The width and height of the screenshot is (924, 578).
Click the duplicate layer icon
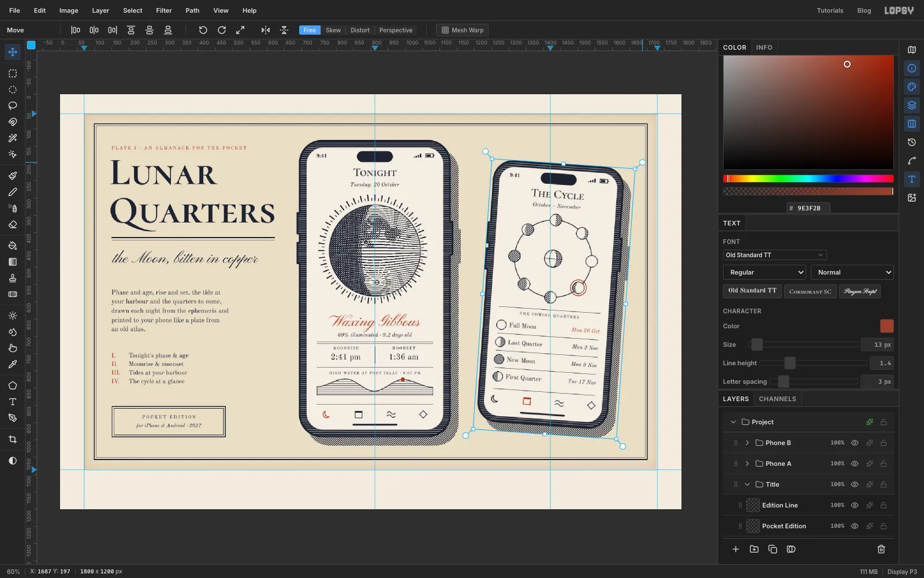[x=773, y=549]
